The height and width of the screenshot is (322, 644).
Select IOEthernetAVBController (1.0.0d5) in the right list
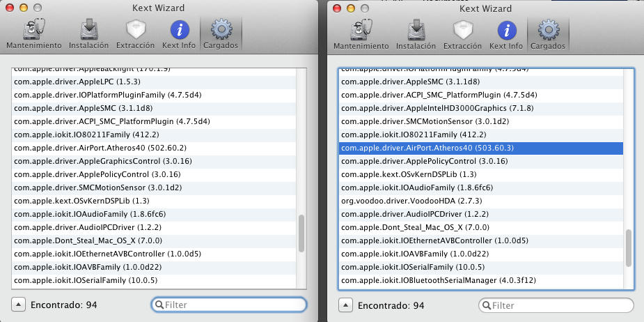pyautogui.click(x=480, y=240)
